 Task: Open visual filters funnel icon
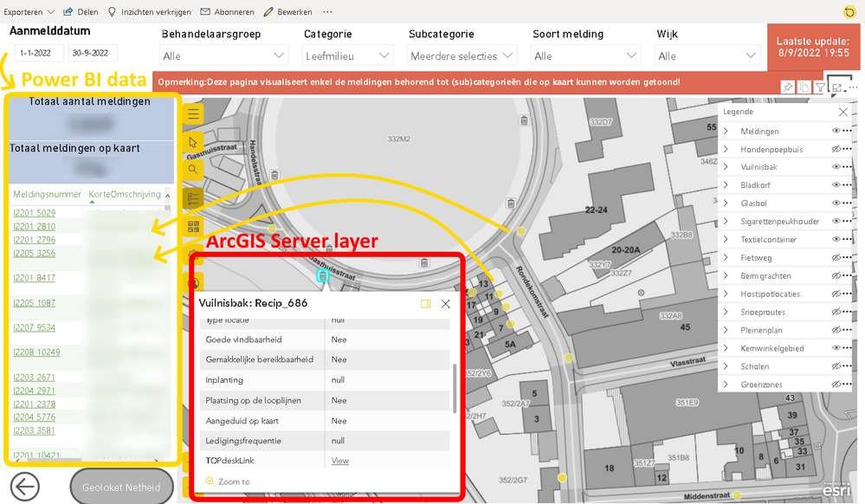pyautogui.click(x=820, y=87)
